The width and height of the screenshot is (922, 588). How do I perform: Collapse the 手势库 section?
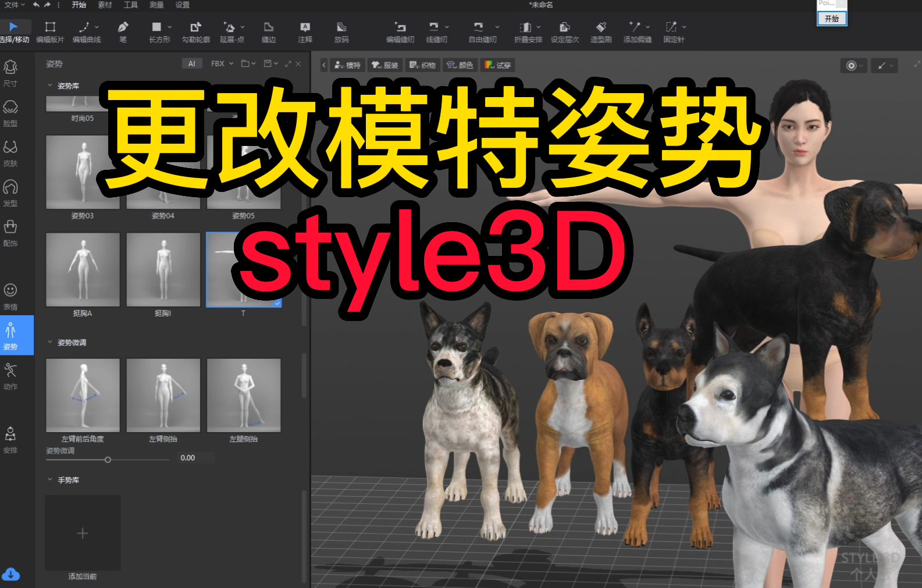pos(50,480)
